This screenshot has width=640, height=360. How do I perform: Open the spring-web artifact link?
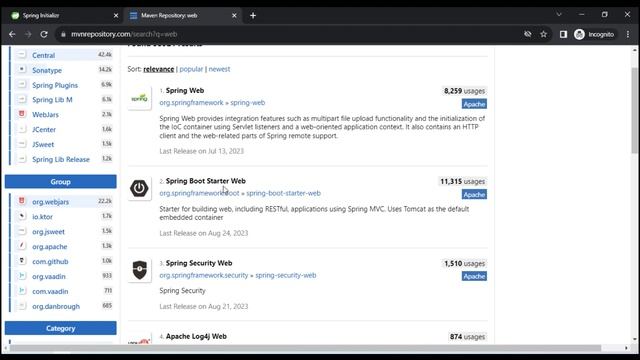coord(247,103)
